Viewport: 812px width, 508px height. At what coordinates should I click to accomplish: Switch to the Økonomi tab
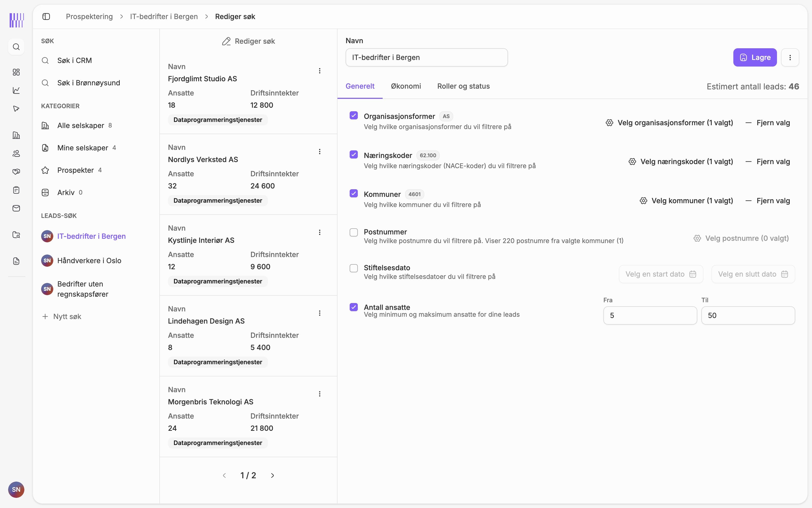pos(406,86)
